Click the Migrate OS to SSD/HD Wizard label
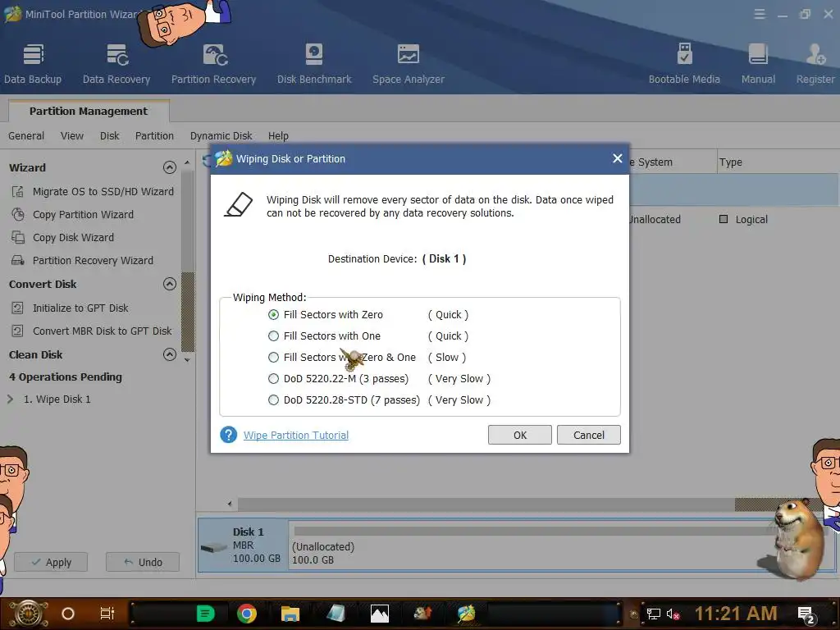Viewport: 840px width, 630px height. pyautogui.click(x=103, y=191)
